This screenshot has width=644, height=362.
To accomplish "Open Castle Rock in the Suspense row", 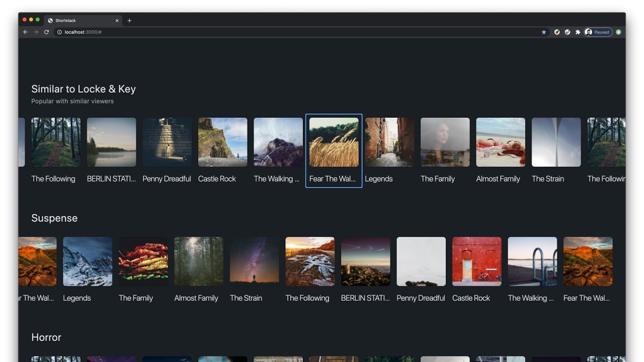I will pyautogui.click(x=476, y=270).
